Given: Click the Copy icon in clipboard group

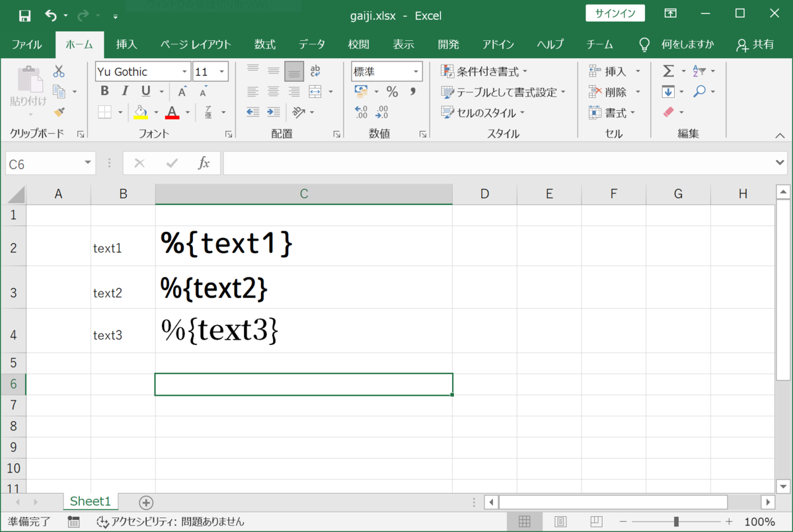Looking at the screenshot, I should [59, 92].
